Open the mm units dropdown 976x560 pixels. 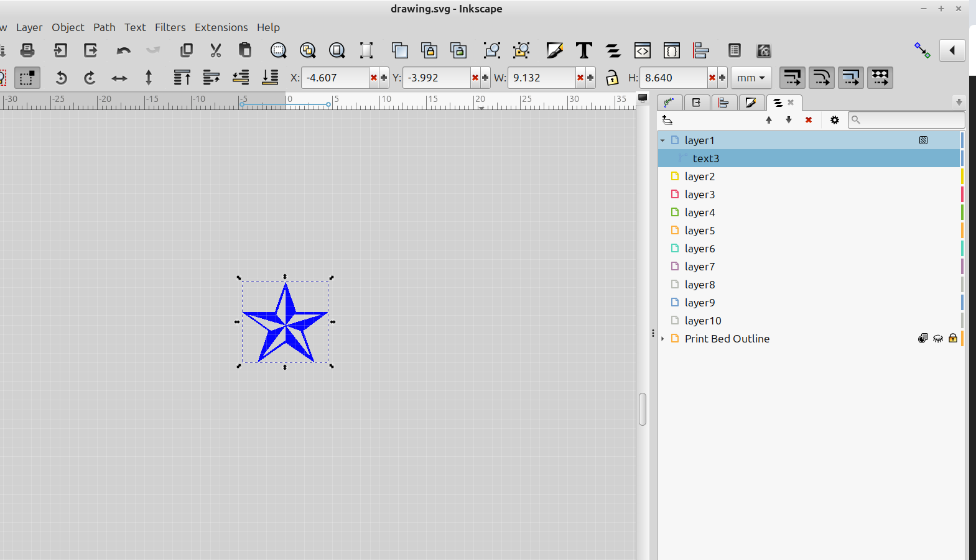click(751, 78)
